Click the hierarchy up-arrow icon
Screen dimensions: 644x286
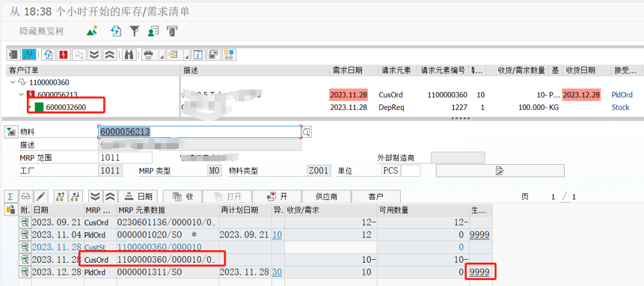[x=61, y=196]
